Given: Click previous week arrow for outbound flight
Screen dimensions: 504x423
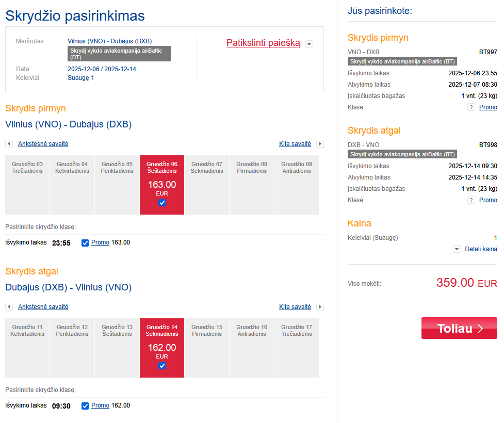Looking at the screenshot, I should coord(9,144).
